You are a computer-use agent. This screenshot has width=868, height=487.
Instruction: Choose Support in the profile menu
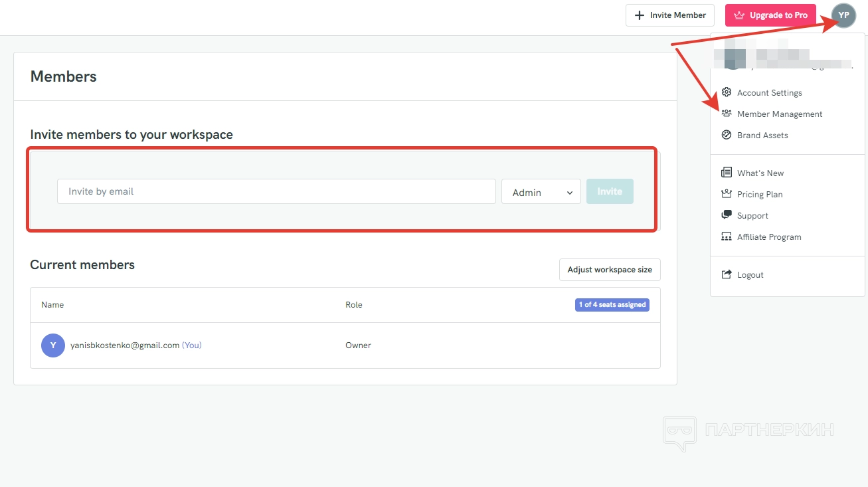point(752,216)
